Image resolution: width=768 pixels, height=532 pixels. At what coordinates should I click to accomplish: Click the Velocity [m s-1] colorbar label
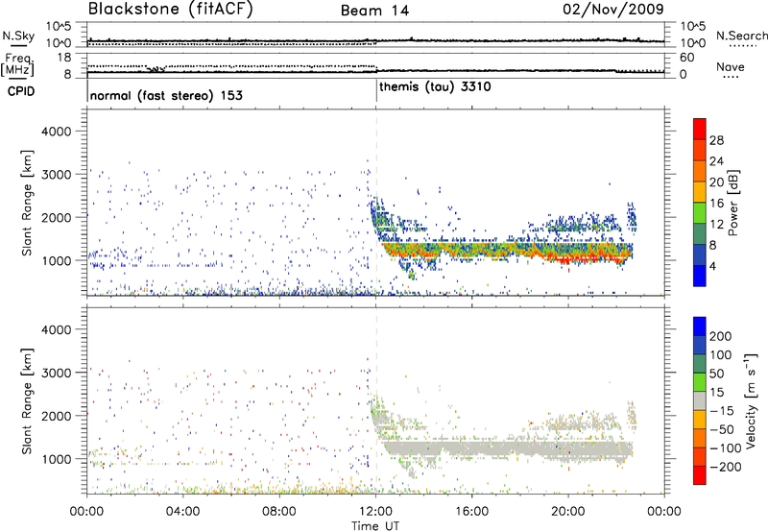750,400
